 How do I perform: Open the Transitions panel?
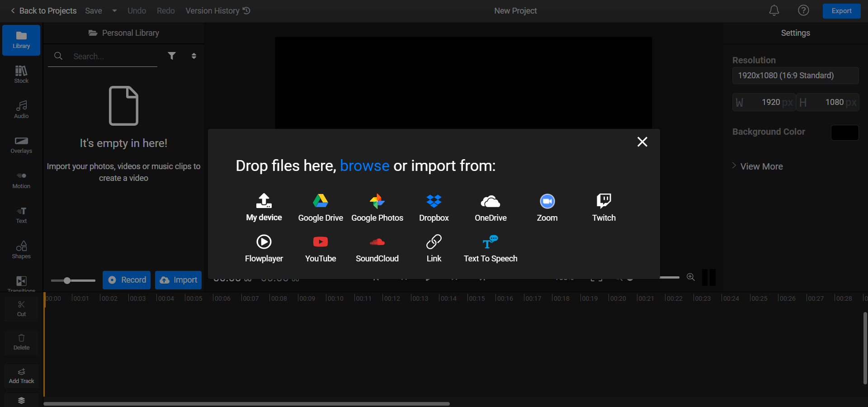[x=21, y=284]
